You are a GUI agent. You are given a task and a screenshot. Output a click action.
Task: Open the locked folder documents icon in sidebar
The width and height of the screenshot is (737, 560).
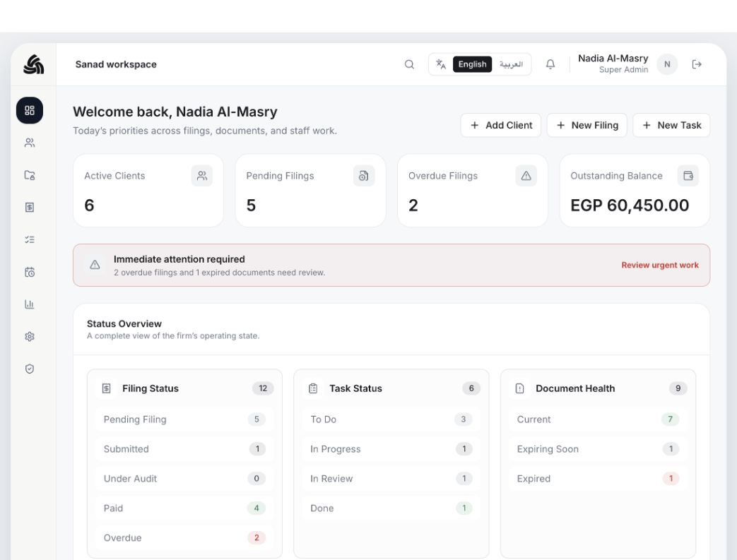coord(30,175)
